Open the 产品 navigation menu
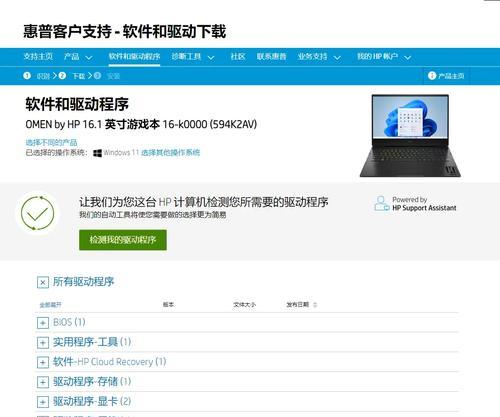 pyautogui.click(x=72, y=56)
